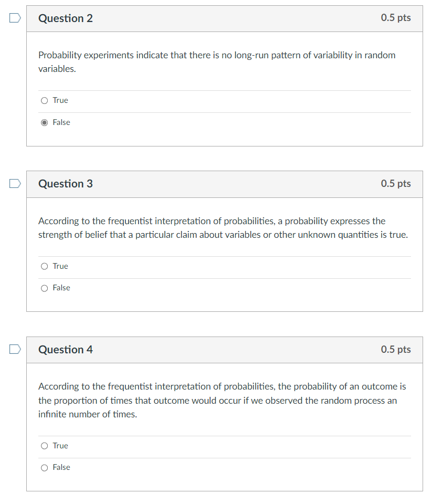
Task: Click the True answer label in Question 3
Action: pyautogui.click(x=60, y=266)
